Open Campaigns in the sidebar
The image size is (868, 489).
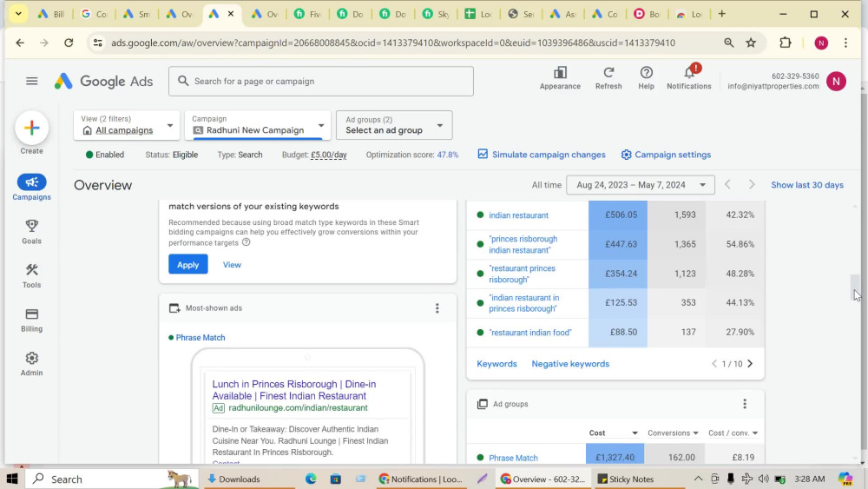[31, 188]
